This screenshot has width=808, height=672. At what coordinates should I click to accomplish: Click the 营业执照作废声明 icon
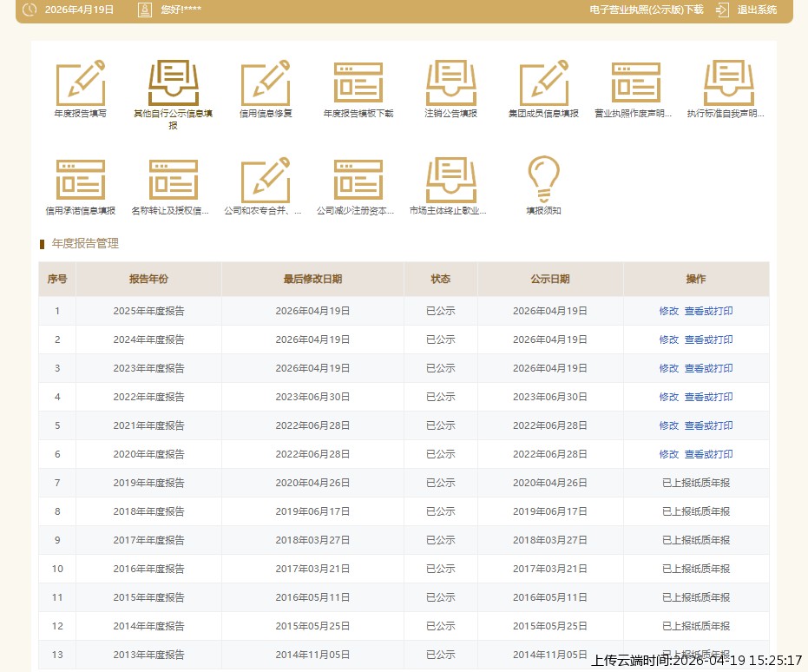coord(635,83)
